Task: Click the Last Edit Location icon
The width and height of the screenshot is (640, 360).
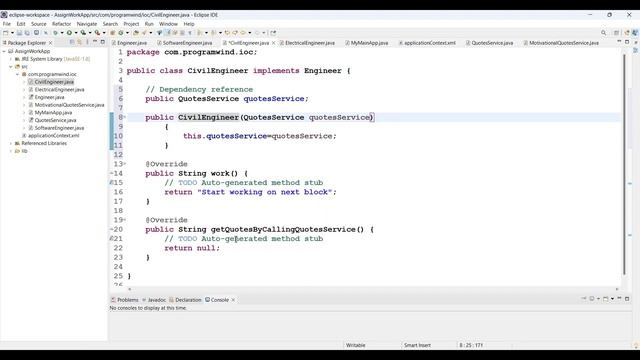Action: point(227,33)
